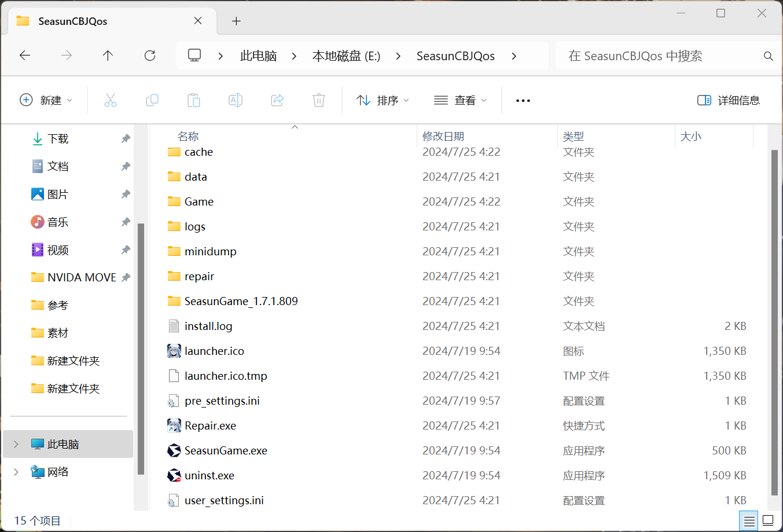
Task: Click the Cut scissors icon
Action: (111, 100)
